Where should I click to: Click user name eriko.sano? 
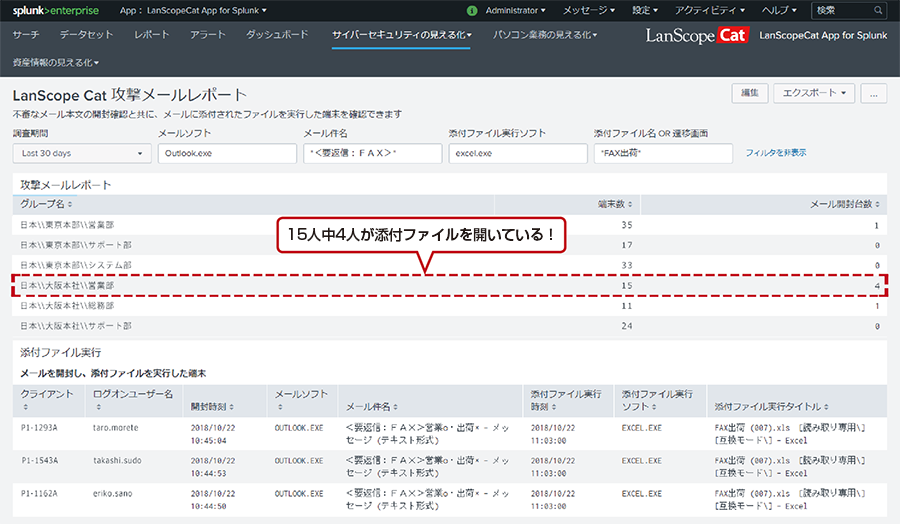[x=112, y=494]
